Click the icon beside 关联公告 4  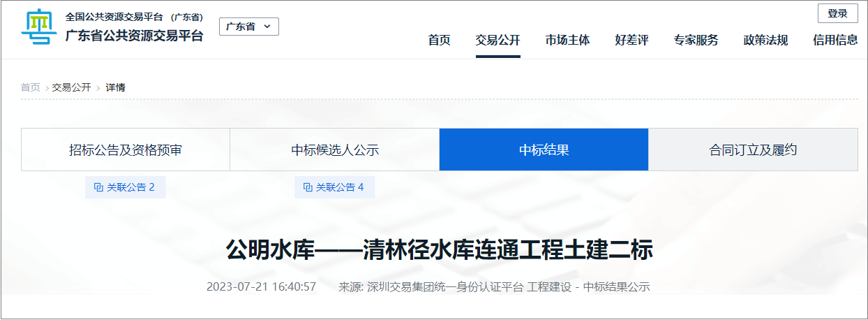308,187
